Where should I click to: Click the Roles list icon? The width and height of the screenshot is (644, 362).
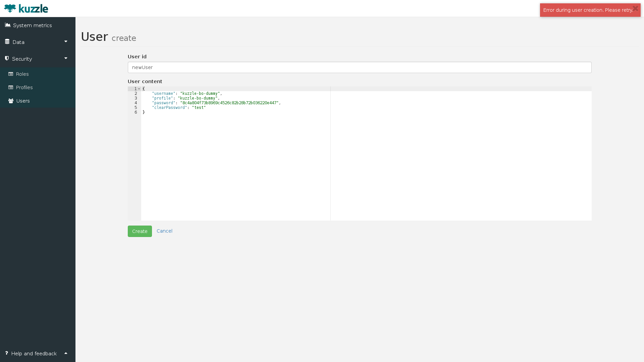[11, 74]
